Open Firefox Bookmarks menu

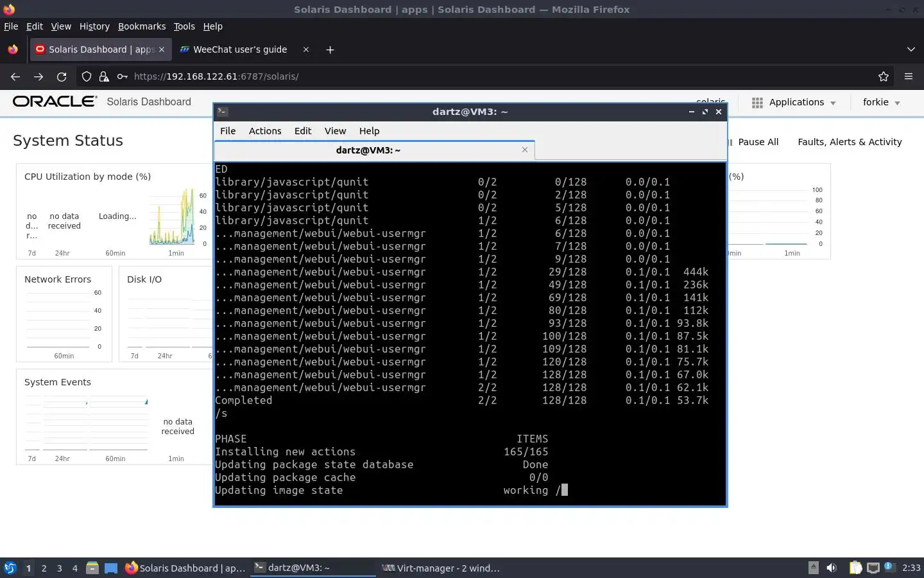[142, 26]
